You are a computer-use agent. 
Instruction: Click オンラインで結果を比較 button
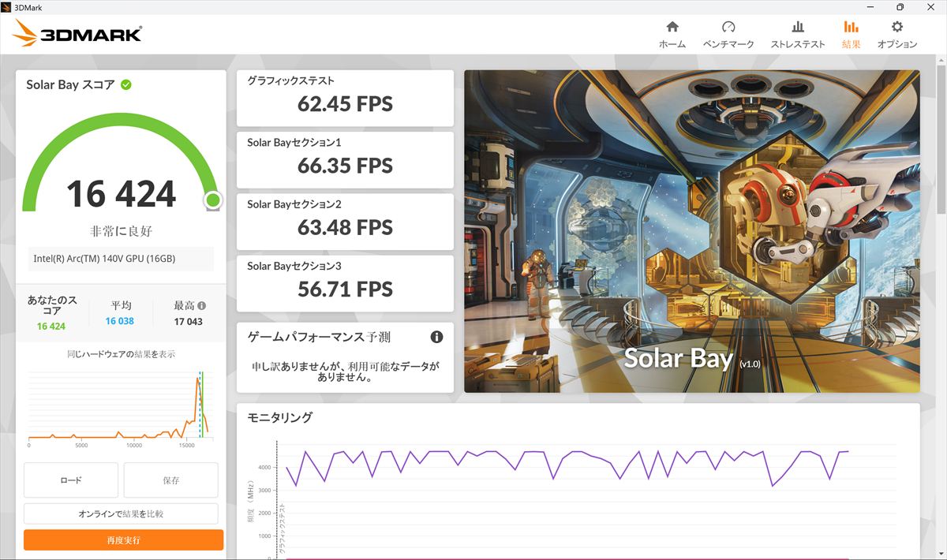[x=121, y=513]
